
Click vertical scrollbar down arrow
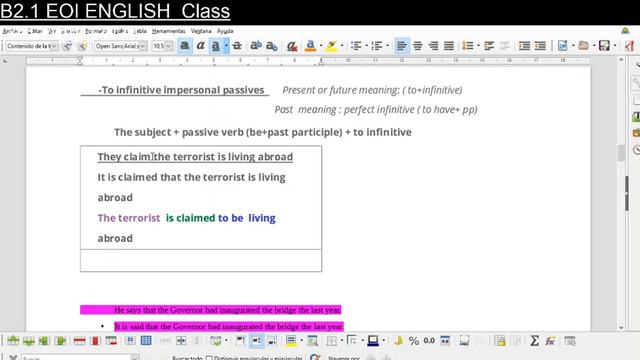pyautogui.click(x=621, y=327)
